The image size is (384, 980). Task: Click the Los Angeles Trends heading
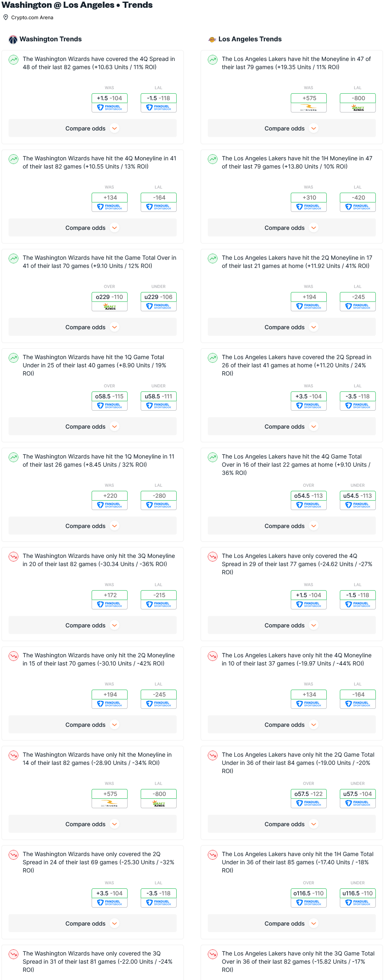[250, 39]
